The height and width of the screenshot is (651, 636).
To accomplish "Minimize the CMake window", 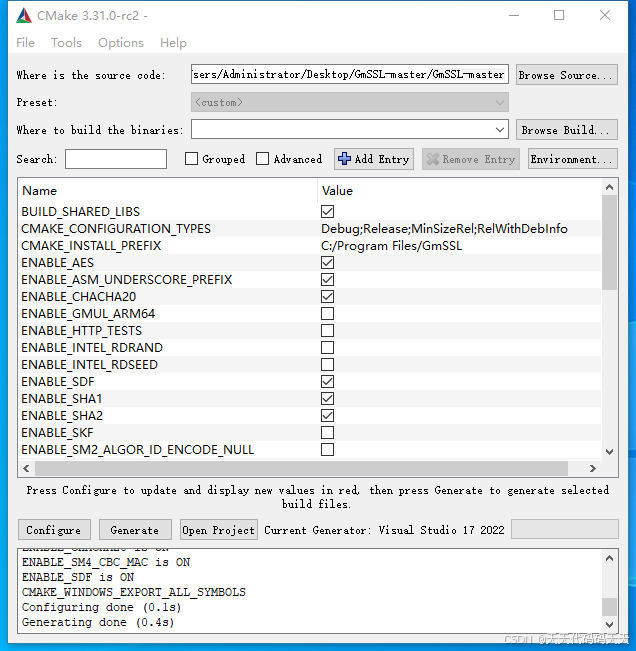I will [514, 16].
